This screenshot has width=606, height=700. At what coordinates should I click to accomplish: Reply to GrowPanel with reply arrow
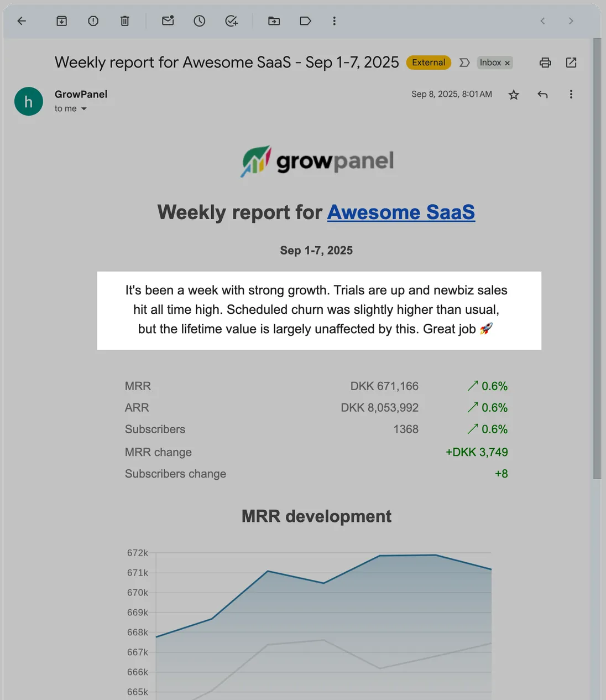pyautogui.click(x=542, y=95)
